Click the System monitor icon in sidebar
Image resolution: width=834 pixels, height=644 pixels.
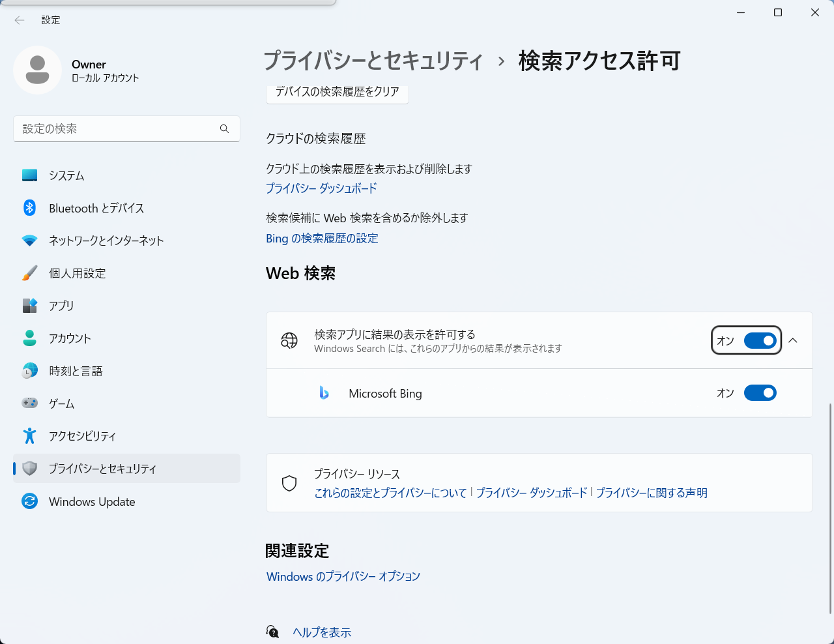click(30, 175)
